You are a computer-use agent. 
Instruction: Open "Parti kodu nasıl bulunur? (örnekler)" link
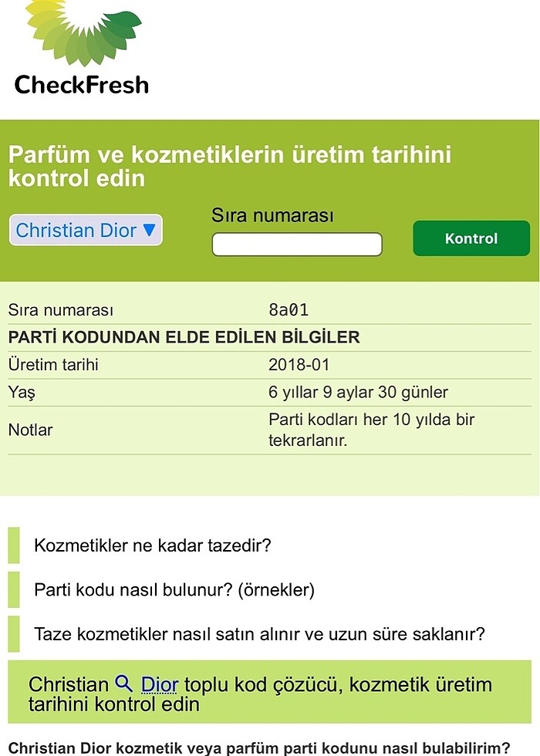point(174,589)
